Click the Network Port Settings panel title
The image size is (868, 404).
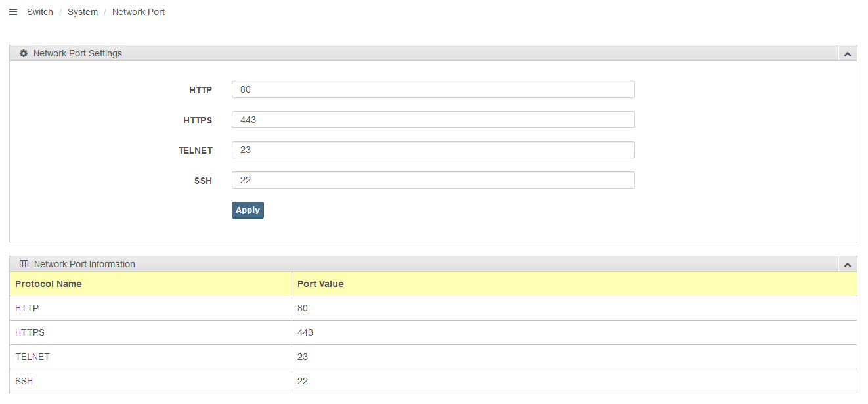[77, 53]
